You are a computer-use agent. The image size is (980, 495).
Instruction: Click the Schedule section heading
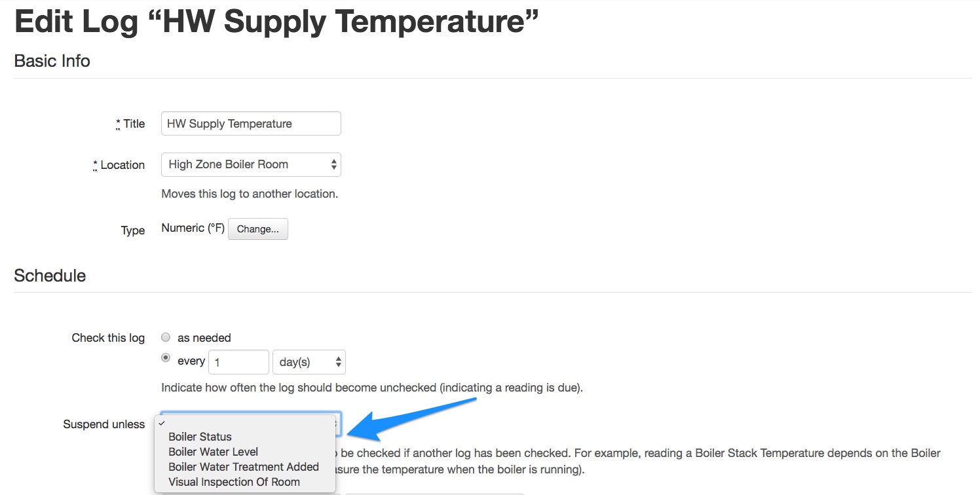pyautogui.click(x=50, y=276)
